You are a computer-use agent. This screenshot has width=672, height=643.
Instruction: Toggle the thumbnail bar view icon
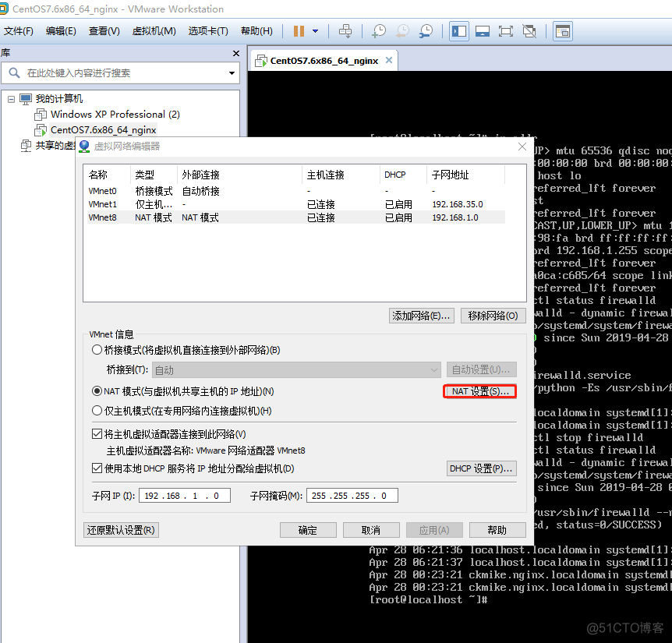(483, 31)
